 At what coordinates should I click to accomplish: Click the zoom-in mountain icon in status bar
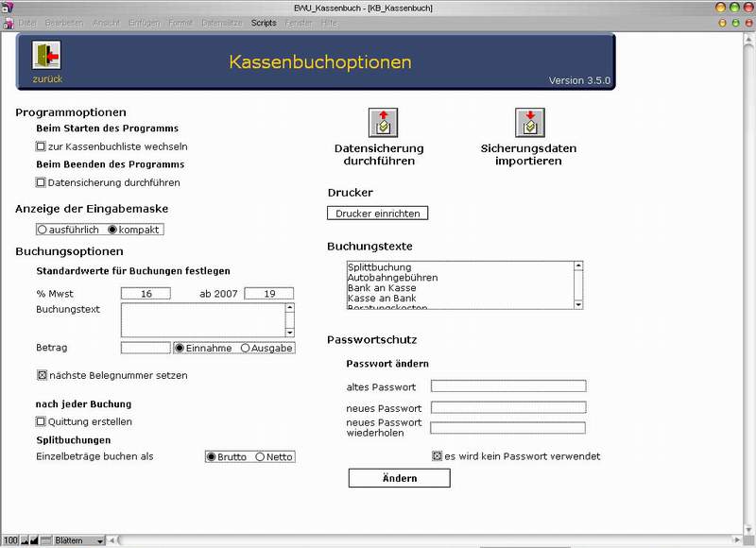pos(34,540)
